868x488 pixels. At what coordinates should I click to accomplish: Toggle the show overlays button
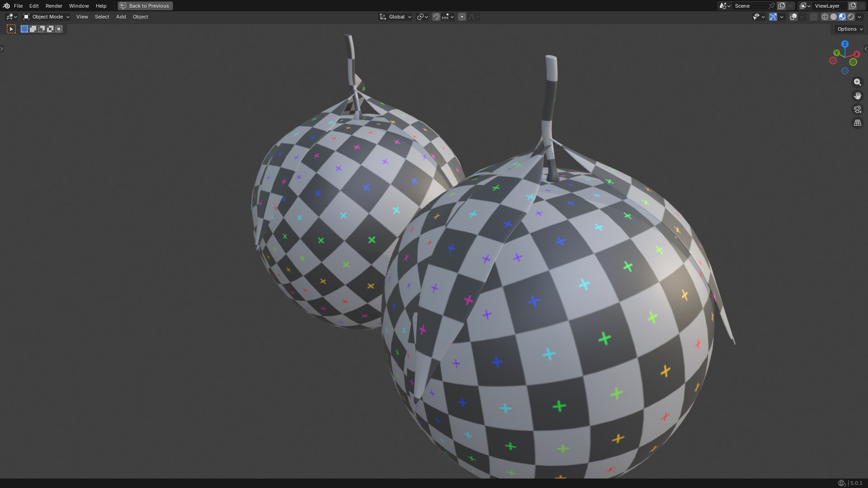pyautogui.click(x=793, y=17)
